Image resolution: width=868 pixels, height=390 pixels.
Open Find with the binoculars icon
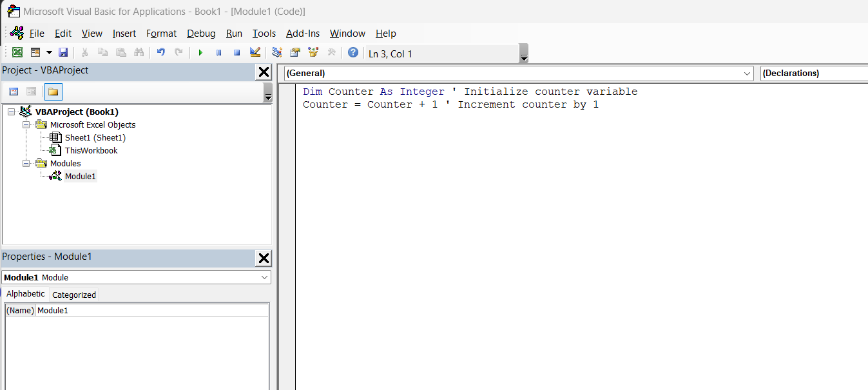point(139,53)
